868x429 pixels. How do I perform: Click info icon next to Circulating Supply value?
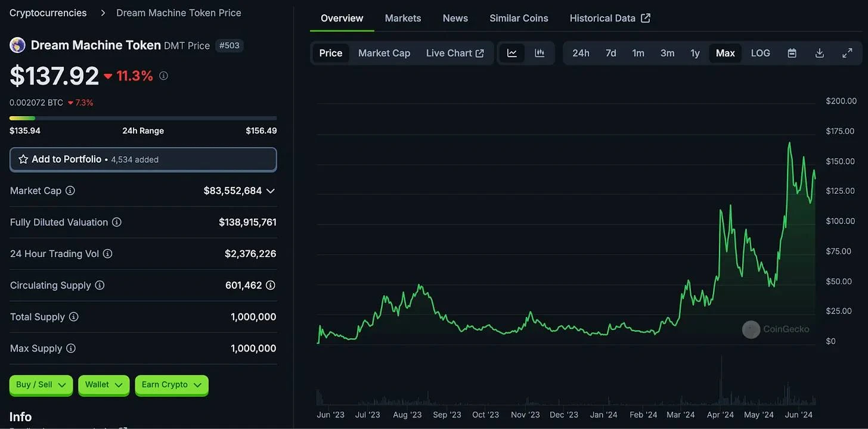click(x=270, y=285)
